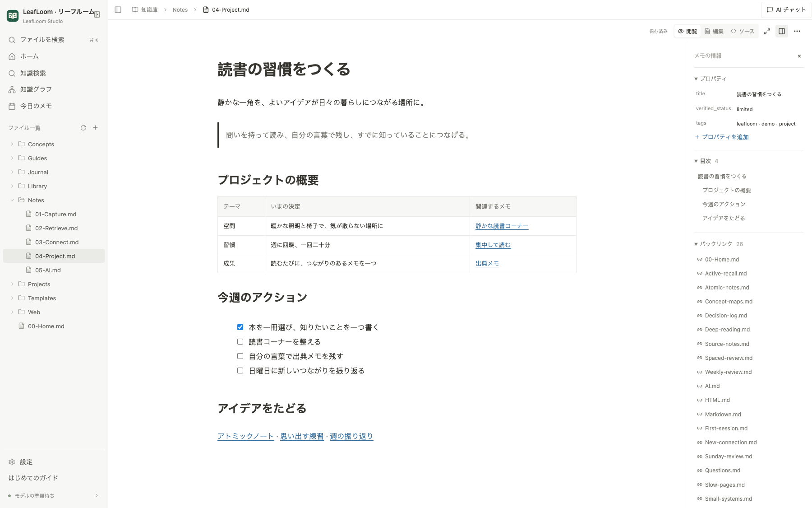Open the three-dot more options menu
This screenshot has height=508, width=812.
[797, 31]
